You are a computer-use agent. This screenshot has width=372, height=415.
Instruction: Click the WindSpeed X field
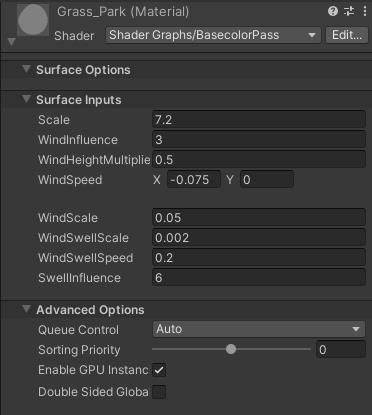tap(194, 180)
